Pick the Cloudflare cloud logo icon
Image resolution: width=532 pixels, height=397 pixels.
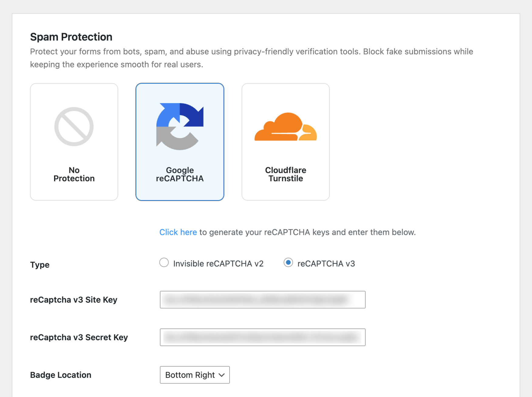click(x=285, y=127)
